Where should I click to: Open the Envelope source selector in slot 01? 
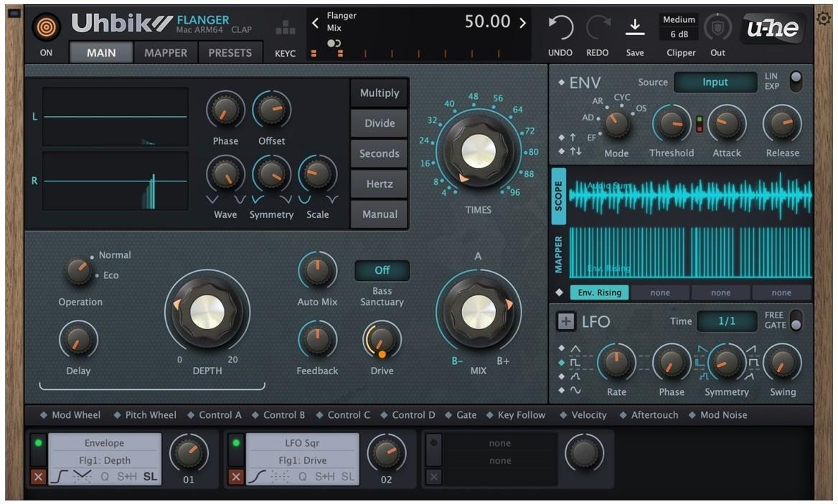pos(104,443)
